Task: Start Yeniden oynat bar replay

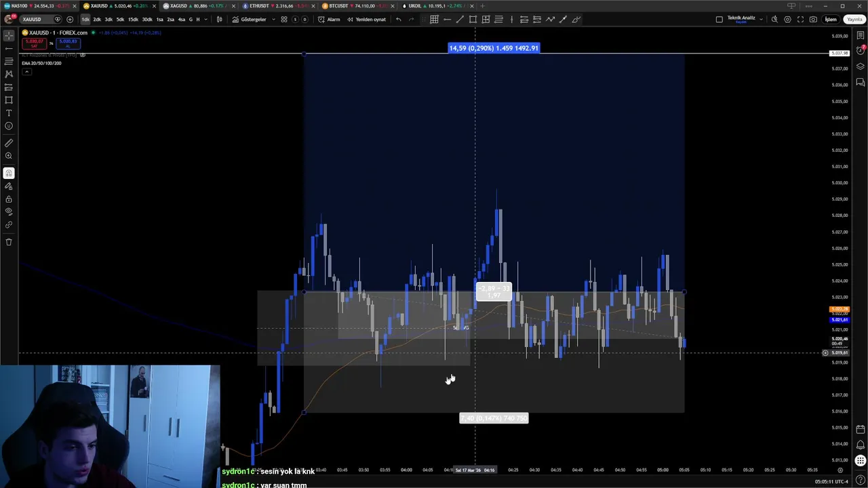Action: click(367, 19)
